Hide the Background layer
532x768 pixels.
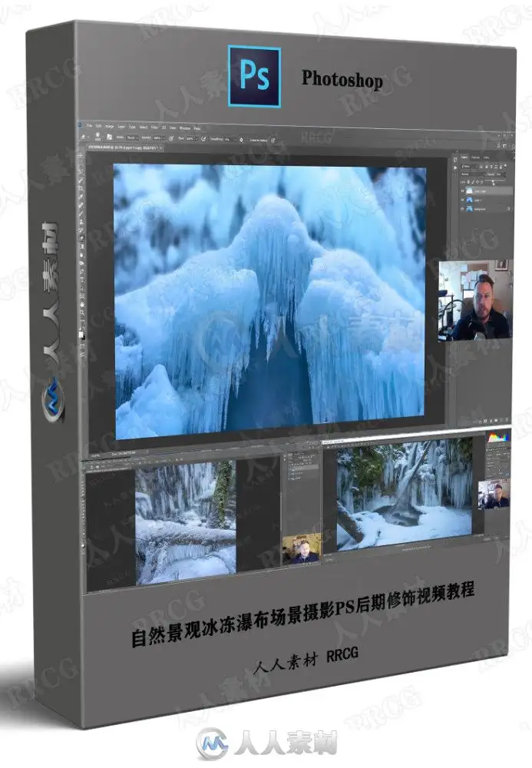[462, 209]
